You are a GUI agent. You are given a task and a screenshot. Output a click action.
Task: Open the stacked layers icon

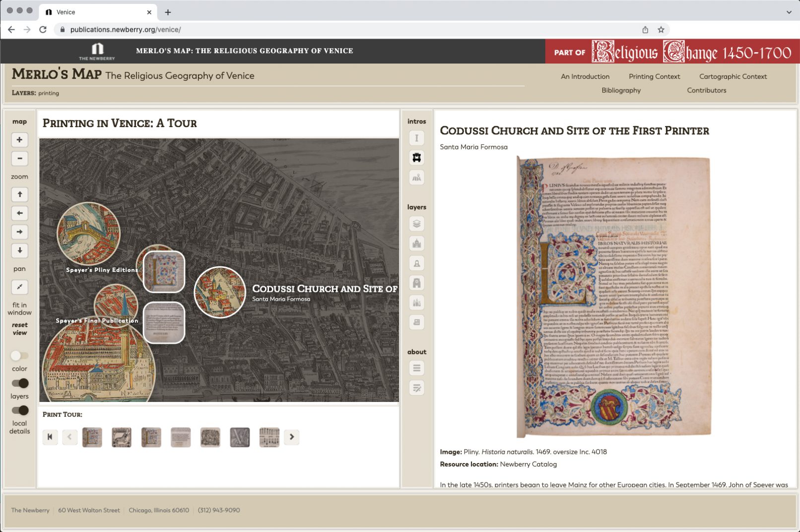pos(416,224)
